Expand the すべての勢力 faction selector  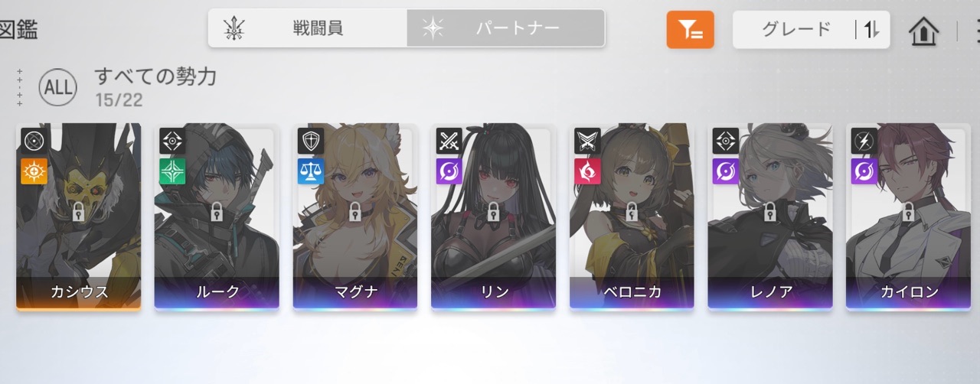click(x=155, y=76)
